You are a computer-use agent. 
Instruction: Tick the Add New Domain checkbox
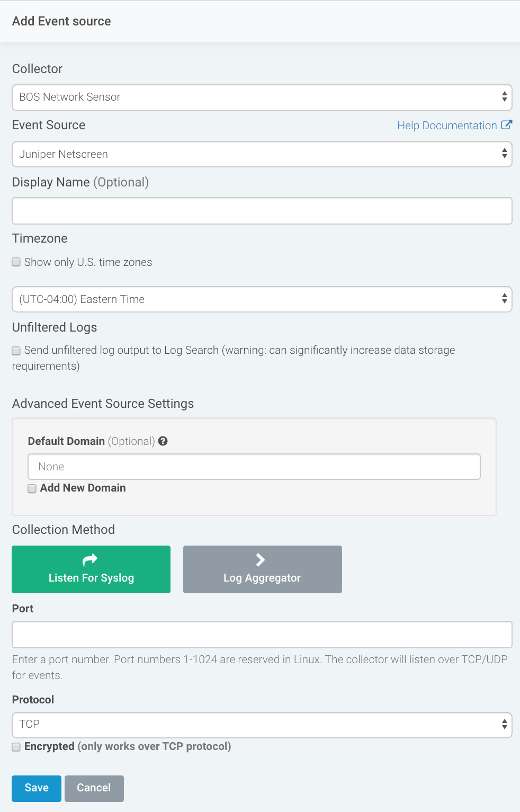32,488
